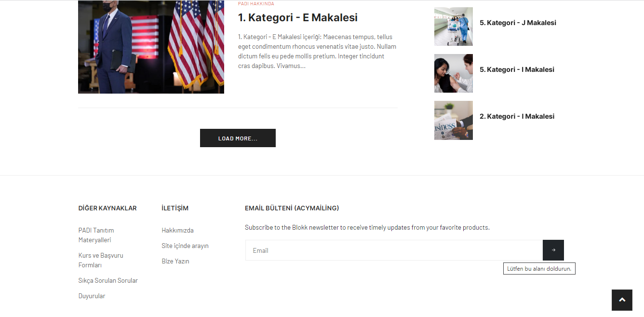Screen dimensions: 644x317
Task: Click the scroll-to-top arrow button
Action: point(622,300)
